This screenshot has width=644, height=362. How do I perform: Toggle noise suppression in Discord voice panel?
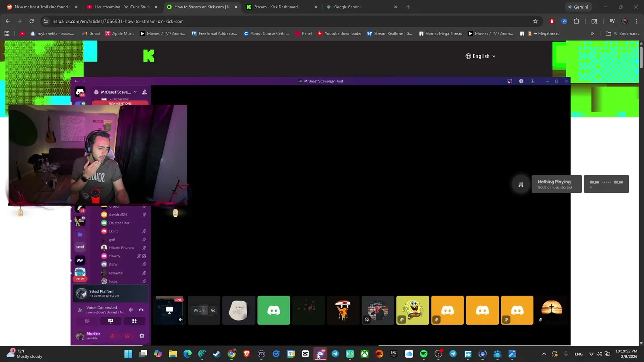tap(131, 310)
